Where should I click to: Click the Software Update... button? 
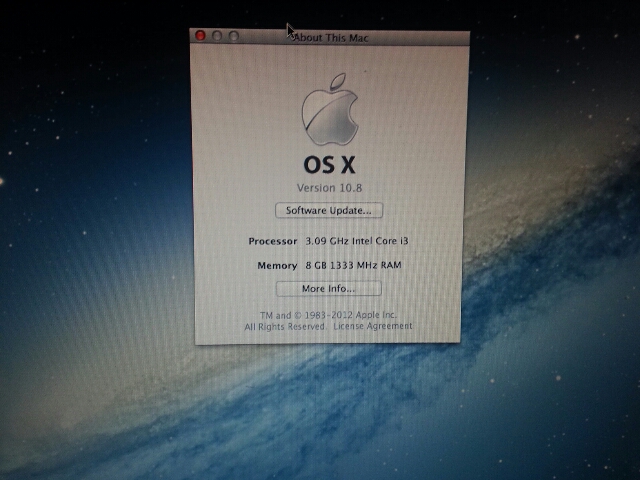pyautogui.click(x=329, y=210)
